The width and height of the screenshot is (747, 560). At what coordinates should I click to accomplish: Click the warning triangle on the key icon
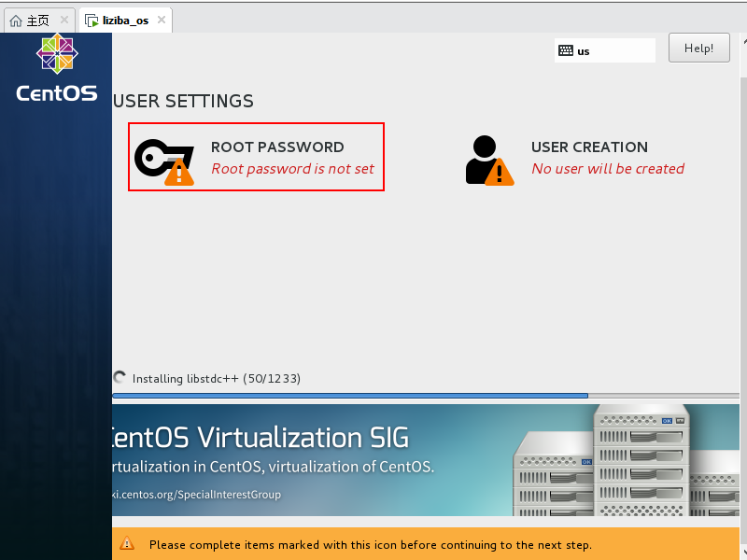[x=179, y=173]
